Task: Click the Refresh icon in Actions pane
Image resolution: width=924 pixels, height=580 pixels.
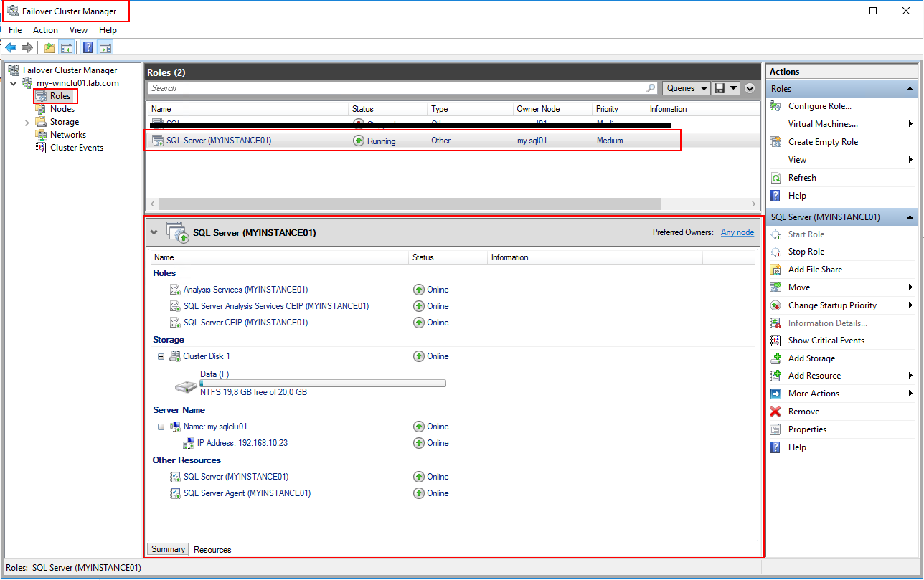Action: (x=775, y=178)
